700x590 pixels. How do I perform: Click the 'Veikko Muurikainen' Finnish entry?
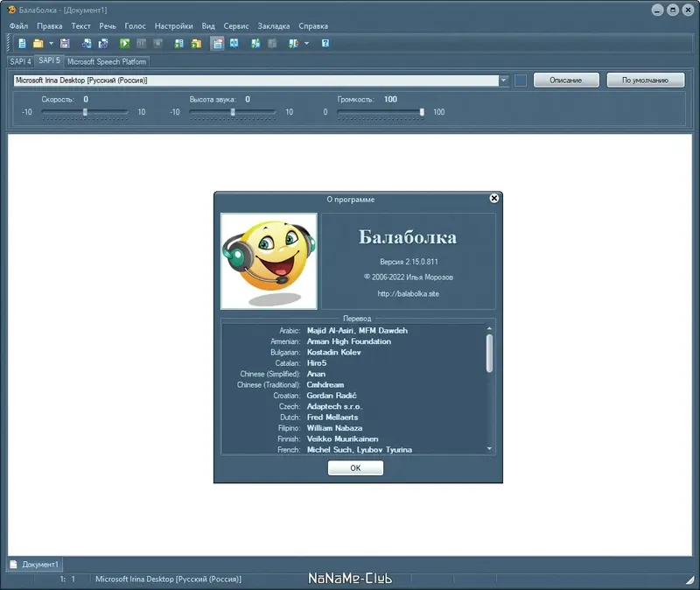(342, 439)
